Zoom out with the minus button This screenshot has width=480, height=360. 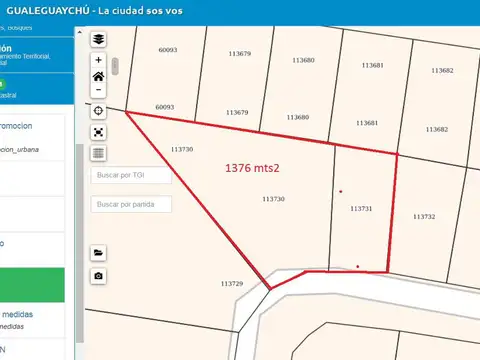[x=98, y=90]
